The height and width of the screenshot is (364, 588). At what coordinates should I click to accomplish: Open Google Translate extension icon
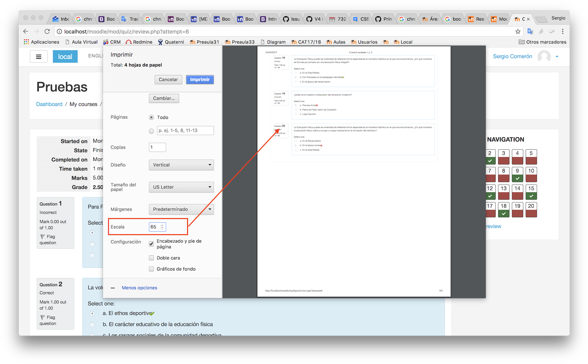[530, 31]
